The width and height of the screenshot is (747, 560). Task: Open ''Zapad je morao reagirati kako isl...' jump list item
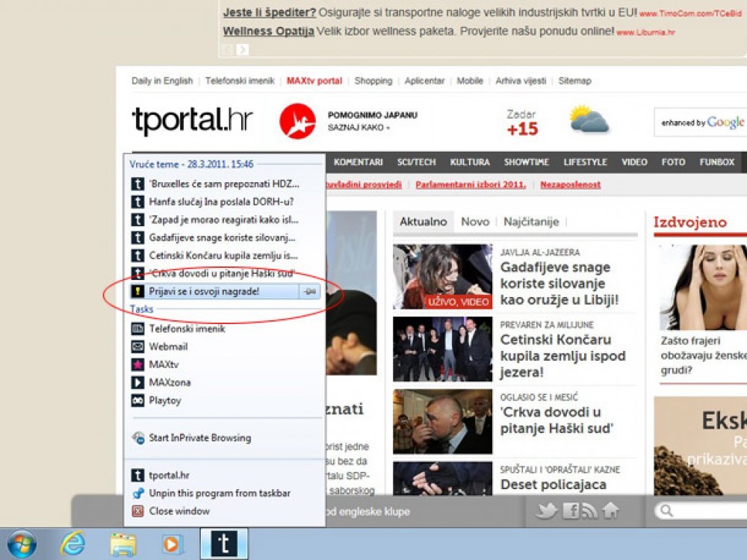pos(224,220)
